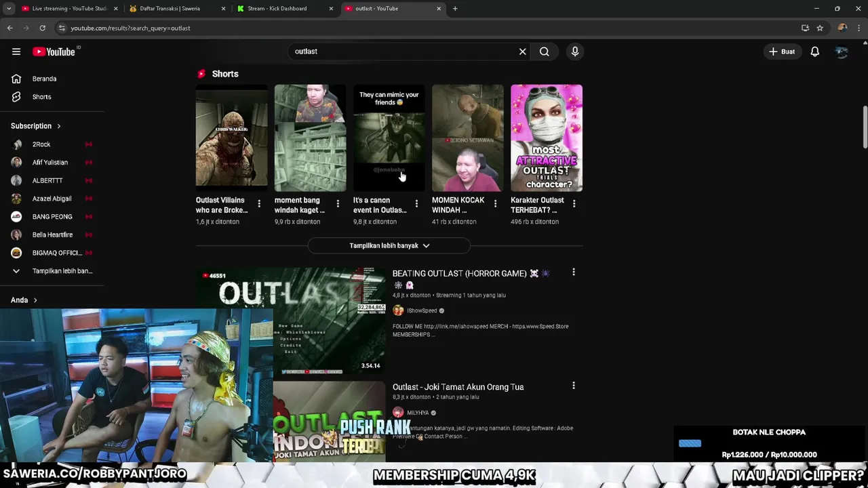Start voice search with the microphone icon

[x=575, y=52]
